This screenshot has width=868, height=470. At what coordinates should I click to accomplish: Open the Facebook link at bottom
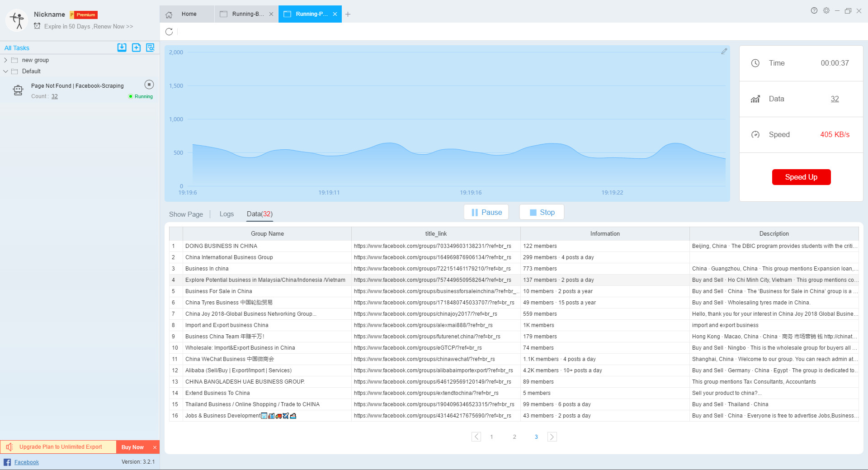click(27, 462)
